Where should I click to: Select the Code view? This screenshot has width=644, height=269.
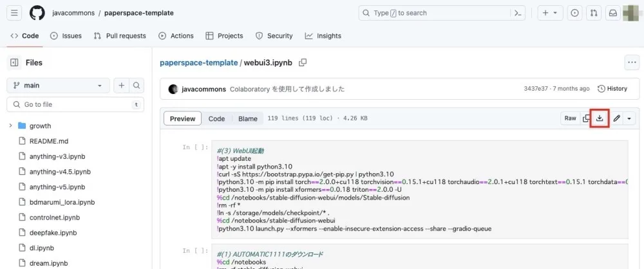coord(216,118)
